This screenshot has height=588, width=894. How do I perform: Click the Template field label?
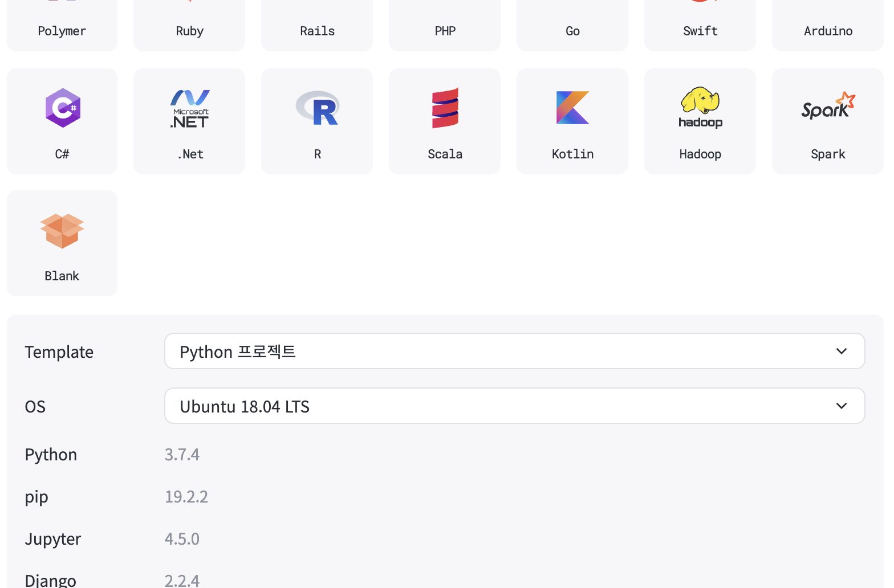click(59, 352)
